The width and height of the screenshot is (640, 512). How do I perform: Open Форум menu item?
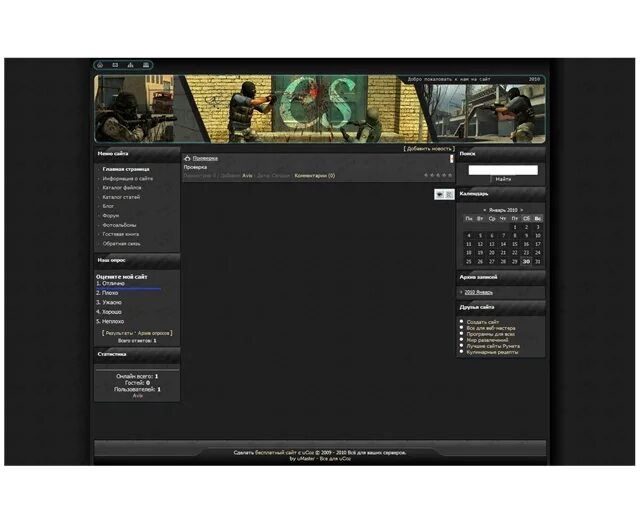coord(111,216)
